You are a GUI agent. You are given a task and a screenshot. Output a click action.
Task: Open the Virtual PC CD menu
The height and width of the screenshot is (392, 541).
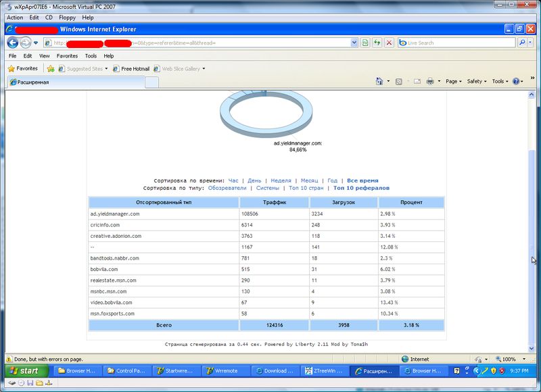[x=49, y=18]
